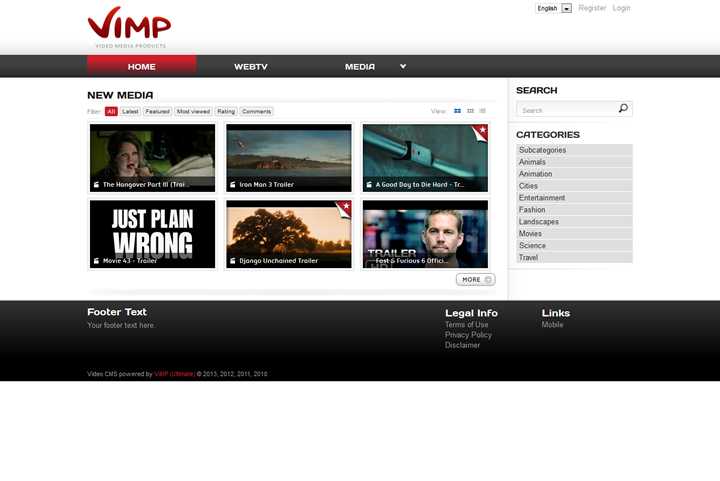Screen dimensions: 720x481
Task: Expand the Media menu arrow
Action: 403,67
